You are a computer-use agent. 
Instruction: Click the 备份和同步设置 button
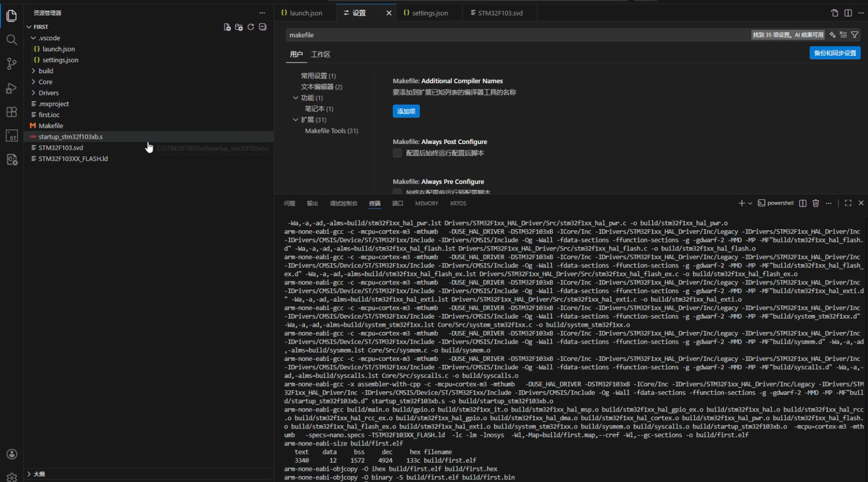835,53
